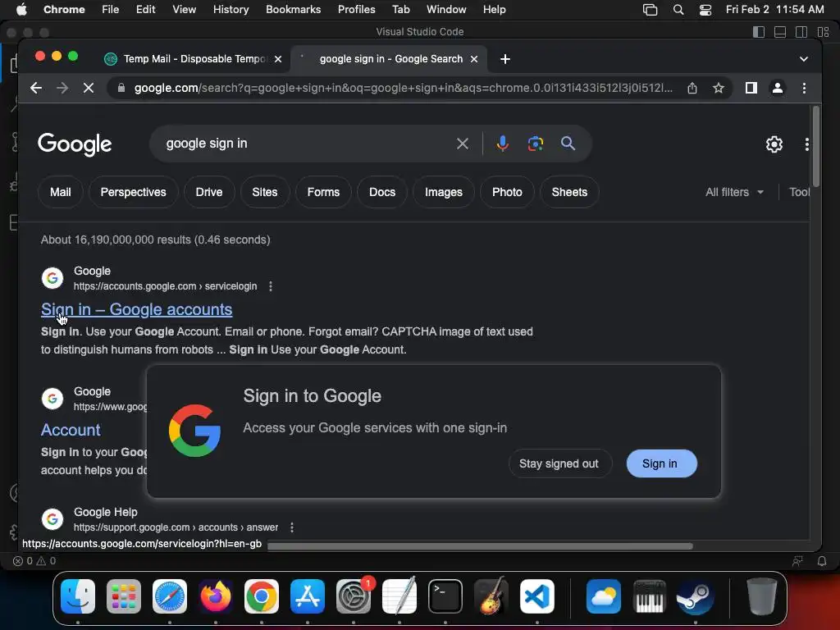Open Visual Studio Code from the Dock
840x630 pixels.
tap(537, 596)
